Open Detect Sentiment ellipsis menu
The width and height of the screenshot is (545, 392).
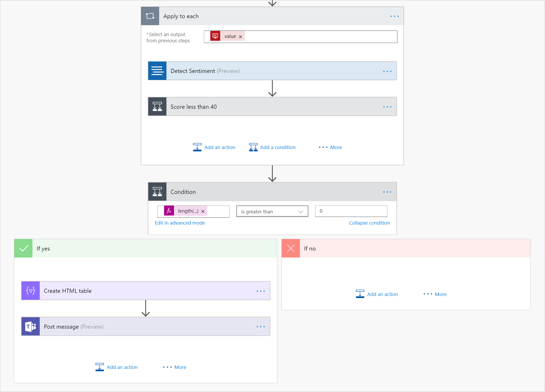tap(387, 71)
